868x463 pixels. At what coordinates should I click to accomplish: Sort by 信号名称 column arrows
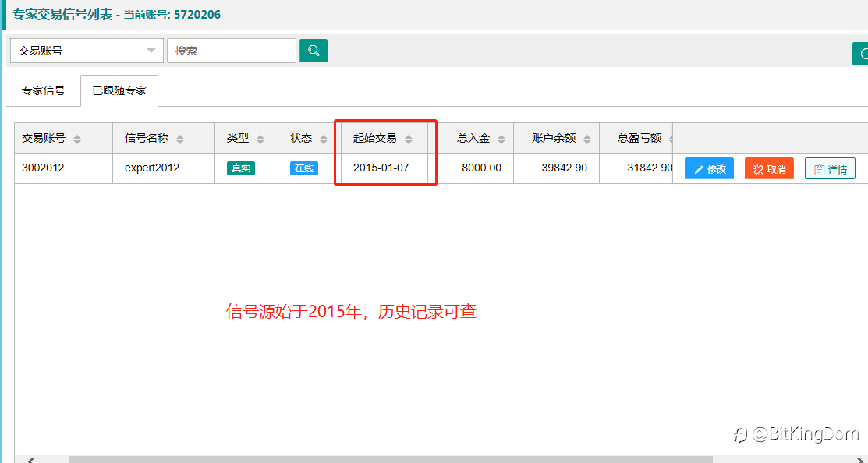click(180, 139)
